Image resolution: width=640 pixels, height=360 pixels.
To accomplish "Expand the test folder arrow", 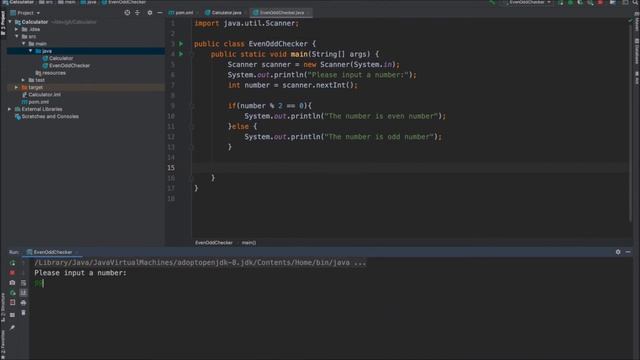I will pos(23,80).
